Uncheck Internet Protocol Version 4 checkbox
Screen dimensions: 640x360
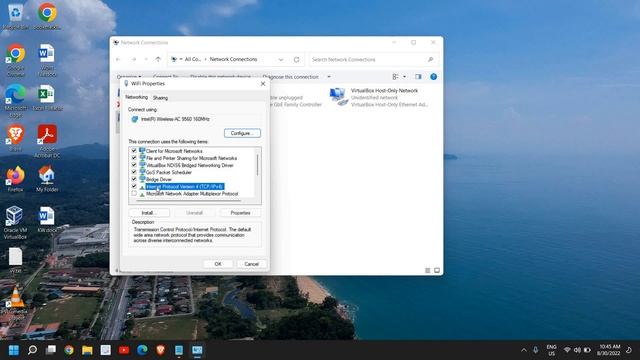point(134,186)
